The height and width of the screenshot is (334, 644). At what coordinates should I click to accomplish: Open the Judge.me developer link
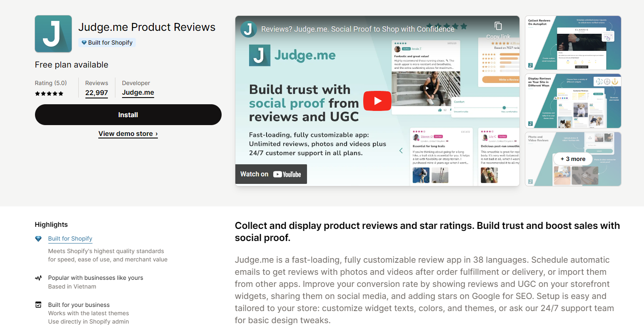[x=138, y=93]
